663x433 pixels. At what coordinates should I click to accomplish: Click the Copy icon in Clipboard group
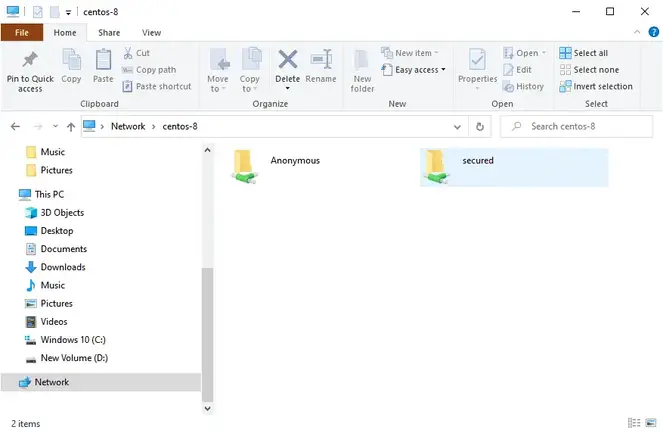pyautogui.click(x=71, y=59)
